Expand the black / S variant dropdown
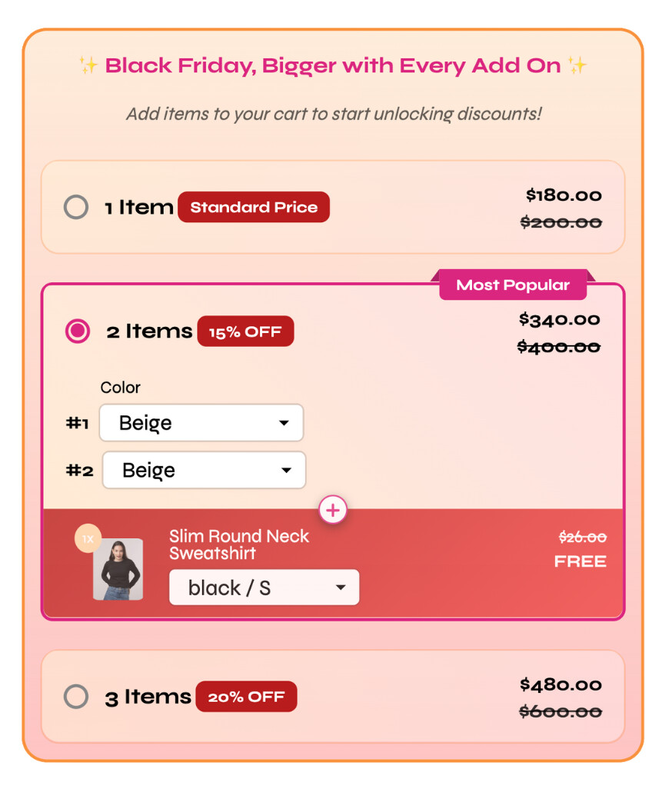Image resolution: width=672 pixels, height=799 pixels. (264, 588)
